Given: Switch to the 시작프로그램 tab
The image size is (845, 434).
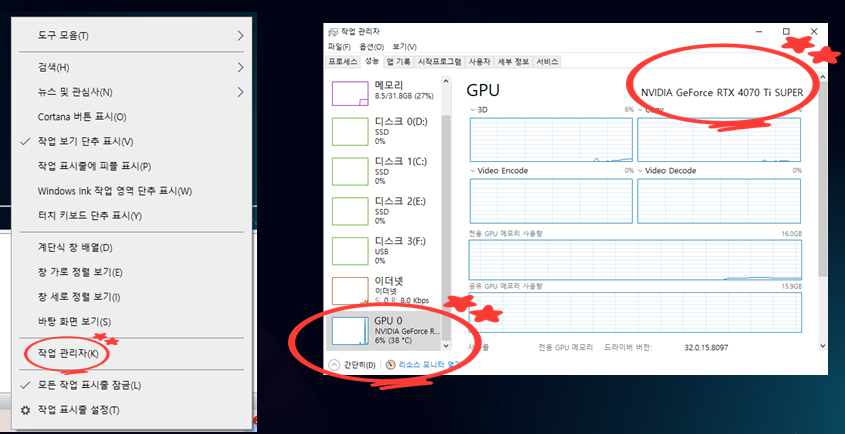Looking at the screenshot, I should [440, 62].
